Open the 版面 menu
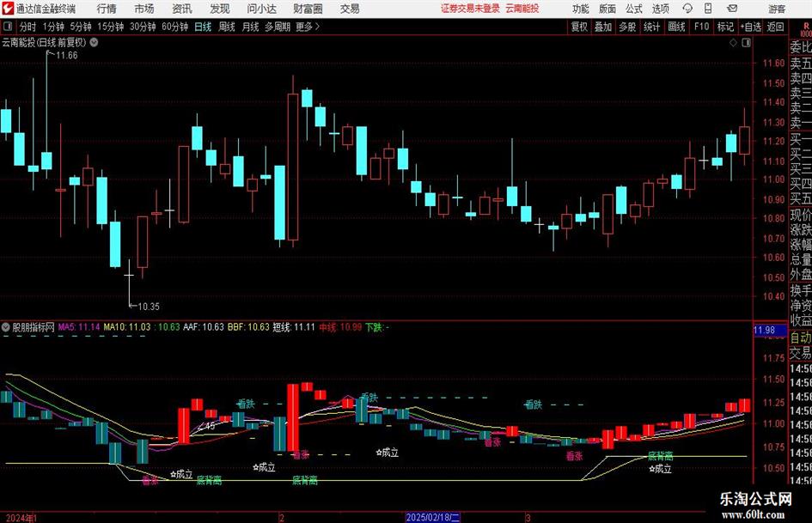Screen dimensions: 812x523 (607, 9)
